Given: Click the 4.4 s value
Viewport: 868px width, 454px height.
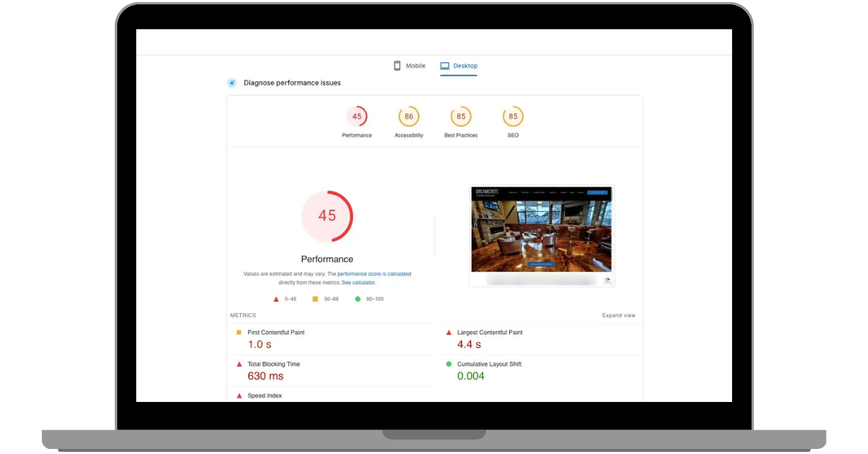Looking at the screenshot, I should tap(469, 345).
